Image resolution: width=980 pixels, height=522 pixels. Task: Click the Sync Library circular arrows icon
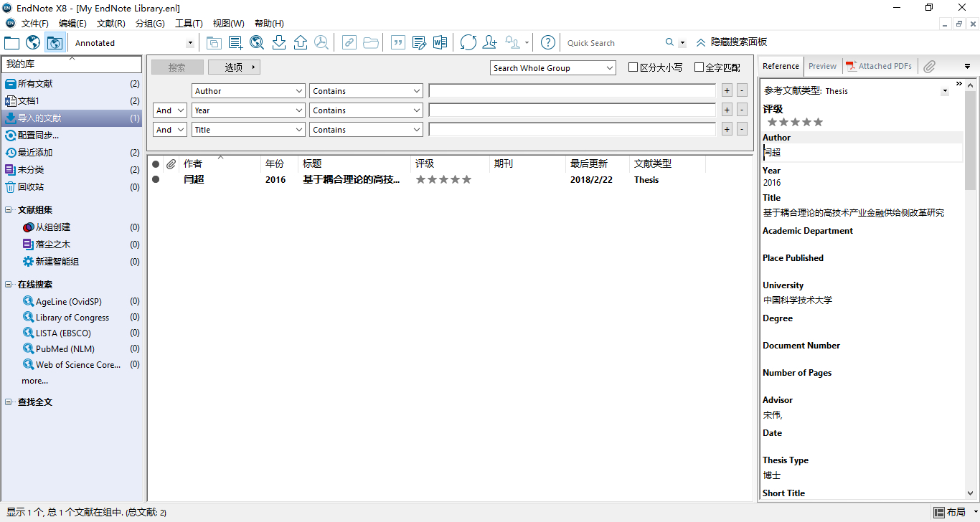(x=468, y=43)
